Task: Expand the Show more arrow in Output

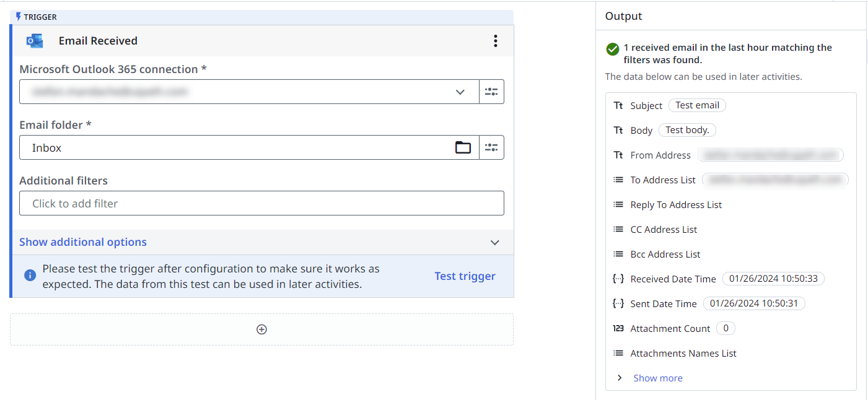Action: pyautogui.click(x=619, y=378)
